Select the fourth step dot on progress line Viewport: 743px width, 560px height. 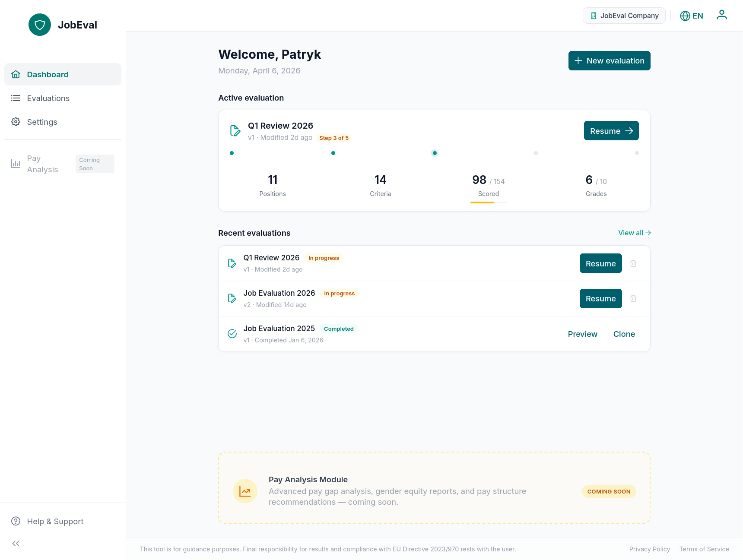click(x=536, y=153)
